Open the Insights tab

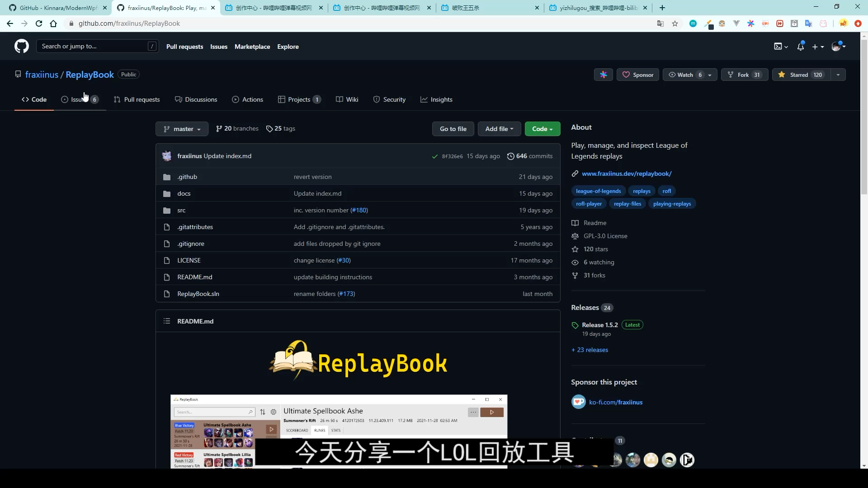click(436, 99)
